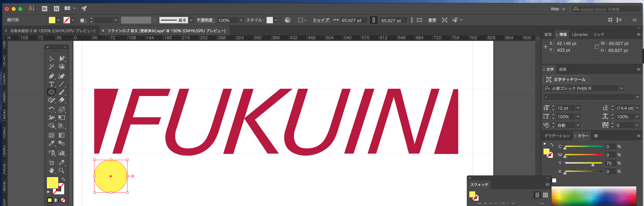Switch Swatches panel to thumbnail view
Screen dimensions: 644x206
pyautogui.click(x=545, y=195)
